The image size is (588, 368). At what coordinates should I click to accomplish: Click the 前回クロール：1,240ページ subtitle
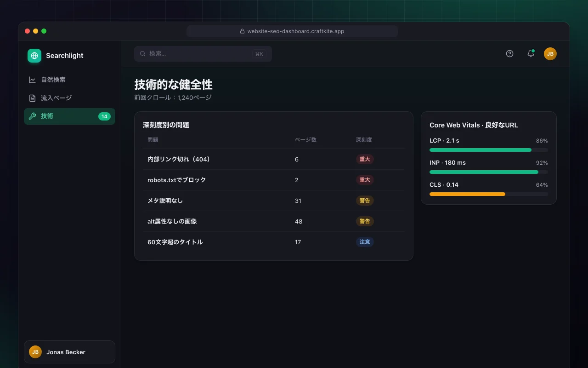click(173, 98)
